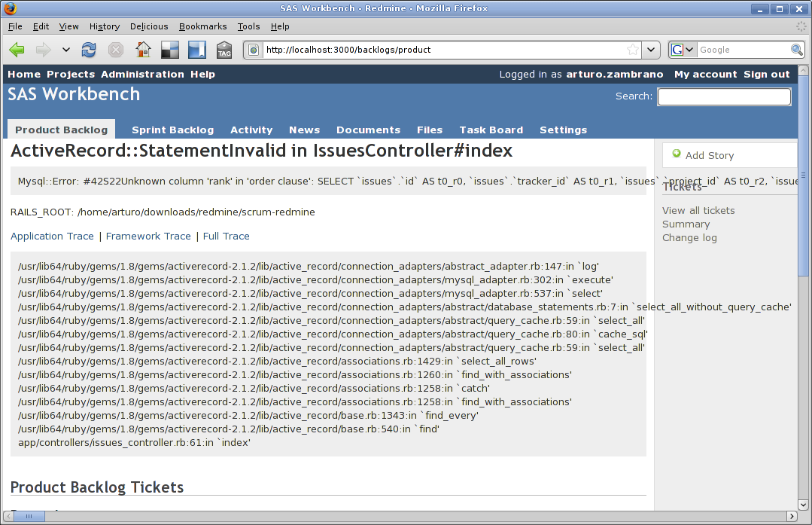Click the Forward arrow button
This screenshot has width=812, height=525.
(x=44, y=50)
